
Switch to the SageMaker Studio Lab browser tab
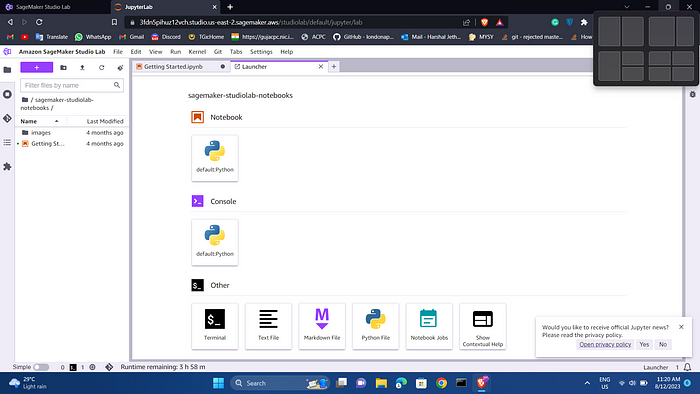(43, 7)
